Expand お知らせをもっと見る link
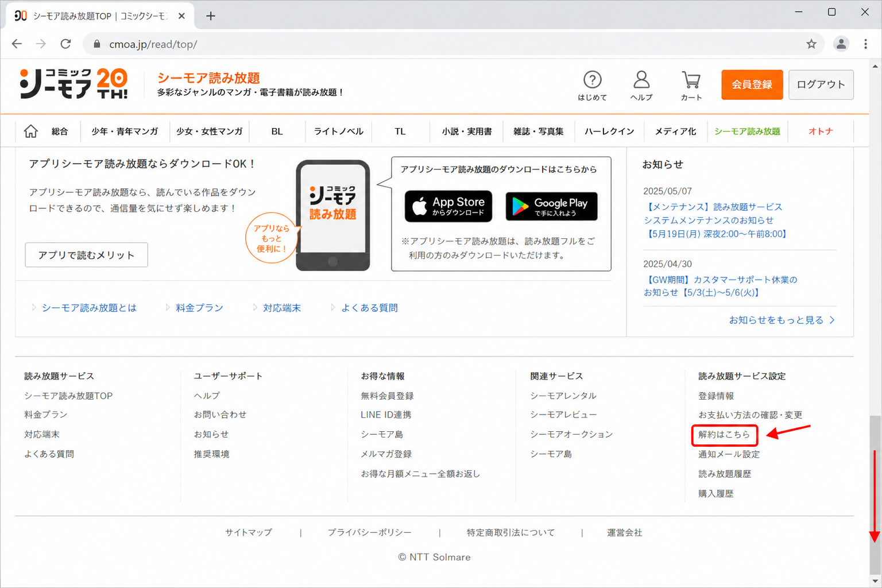This screenshot has width=882, height=588. pyautogui.click(x=782, y=320)
